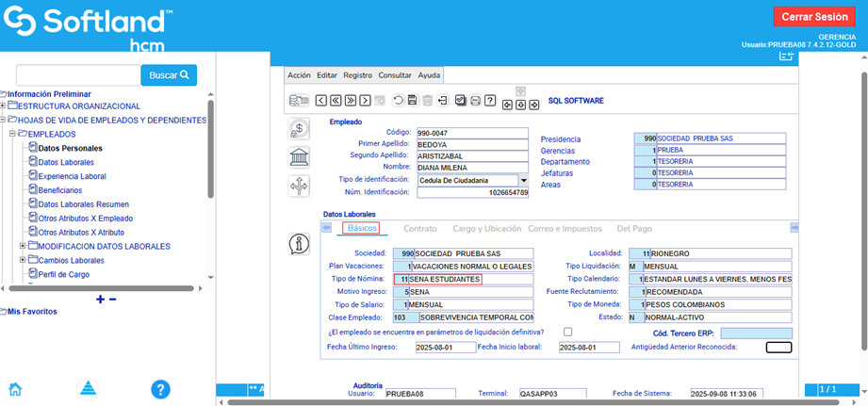Expand MODIFICACION DATOS LABORALES node
The image size is (868, 406).
[x=22, y=246]
